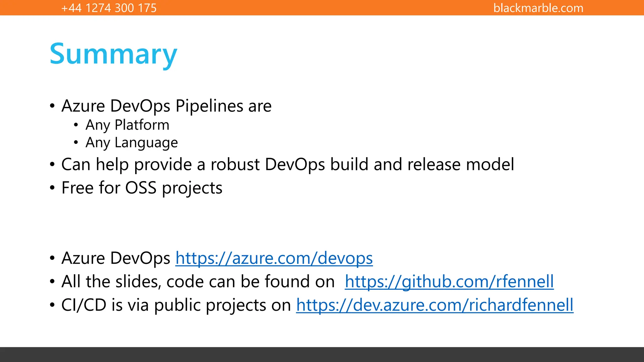Click the 'Can help provide a robust DevOps' bullet
The height and width of the screenshot is (362, 644).
click(x=288, y=164)
